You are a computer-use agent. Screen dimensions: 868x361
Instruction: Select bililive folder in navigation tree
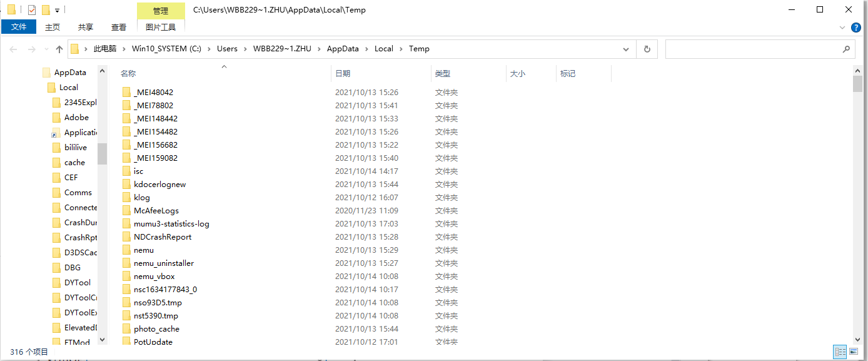76,148
